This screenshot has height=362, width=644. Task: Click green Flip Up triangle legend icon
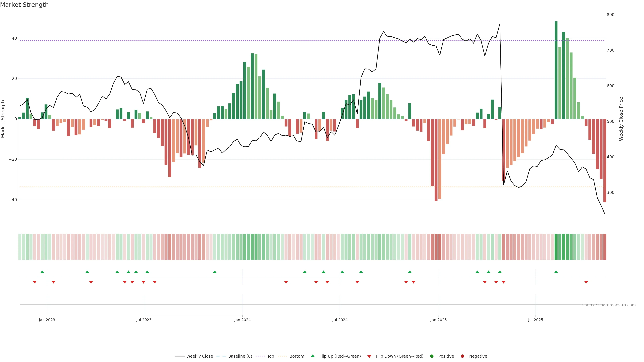tap(312, 356)
